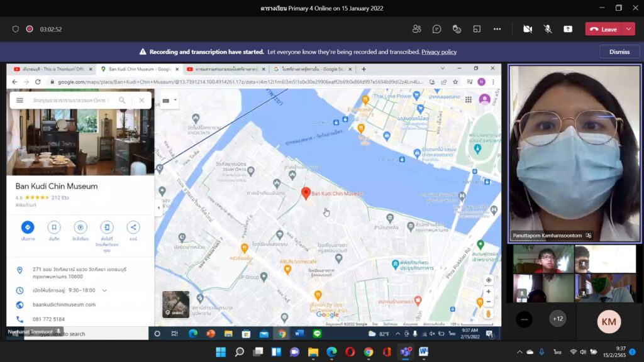Viewport: 644px width, 362px height.
Task: Save Ban Kudi Chin Museum place
Action: tap(54, 227)
